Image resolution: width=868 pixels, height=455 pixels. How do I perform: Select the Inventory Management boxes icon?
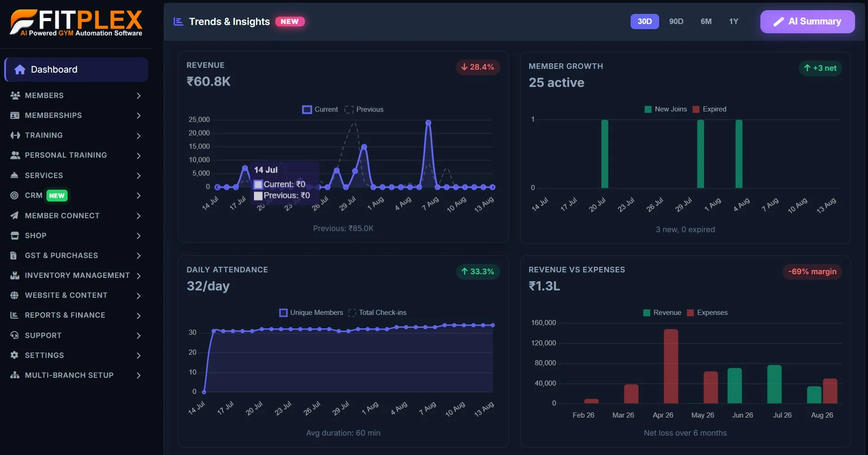(15, 275)
